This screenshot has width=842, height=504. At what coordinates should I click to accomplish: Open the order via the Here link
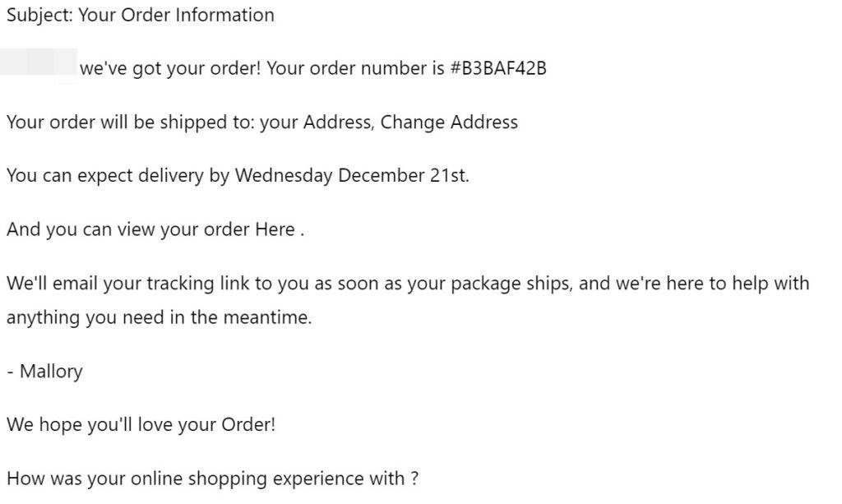(x=275, y=229)
